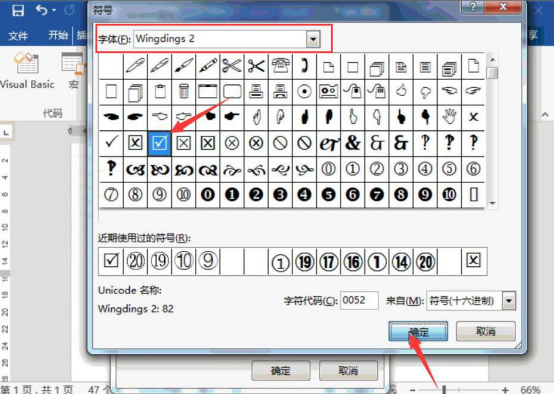554x394 pixels.
Task: Click 确定 in the background dialog
Action: click(x=281, y=370)
